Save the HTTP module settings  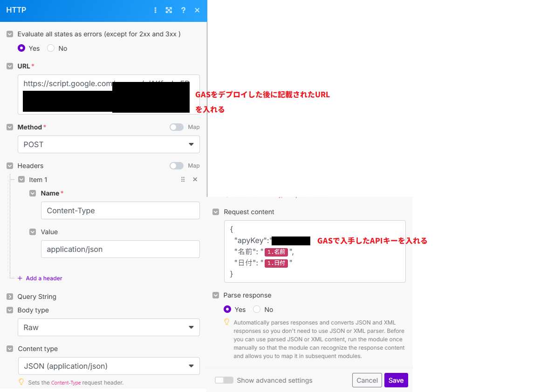tap(396, 380)
